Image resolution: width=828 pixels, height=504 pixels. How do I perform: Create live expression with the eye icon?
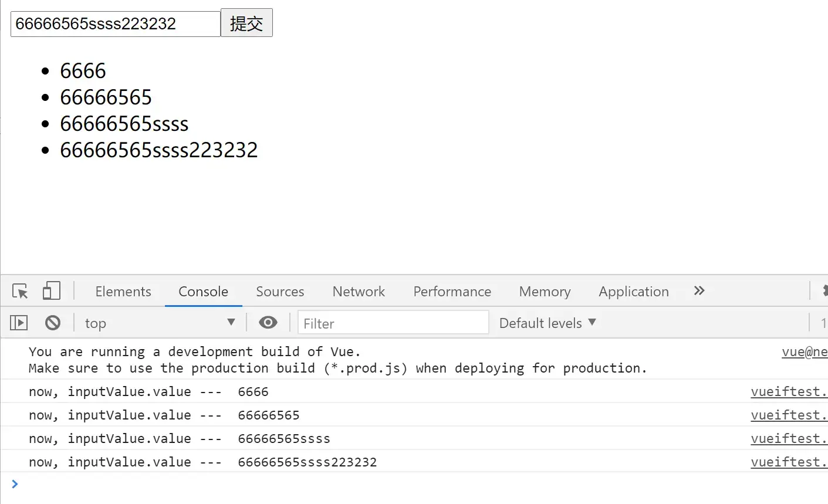(x=268, y=322)
